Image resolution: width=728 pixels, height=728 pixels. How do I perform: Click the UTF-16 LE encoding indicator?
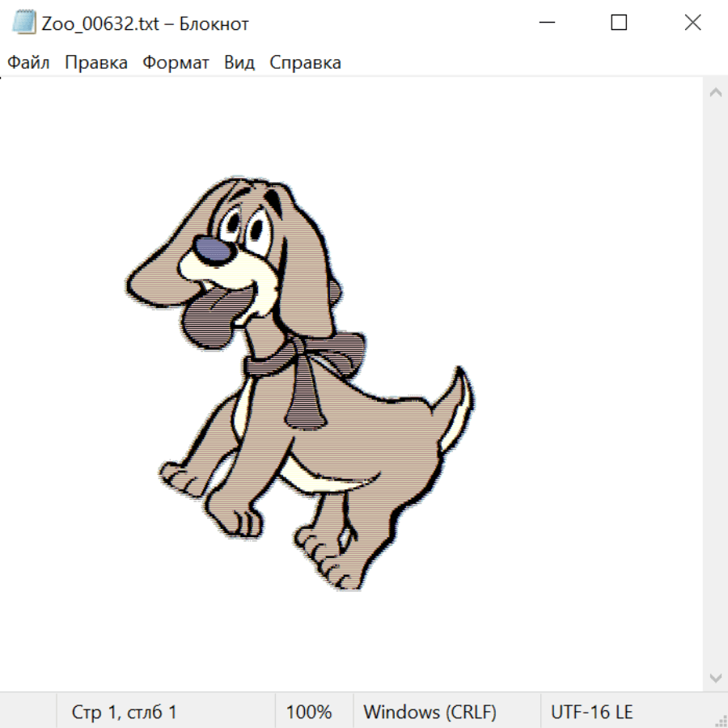pos(592,712)
